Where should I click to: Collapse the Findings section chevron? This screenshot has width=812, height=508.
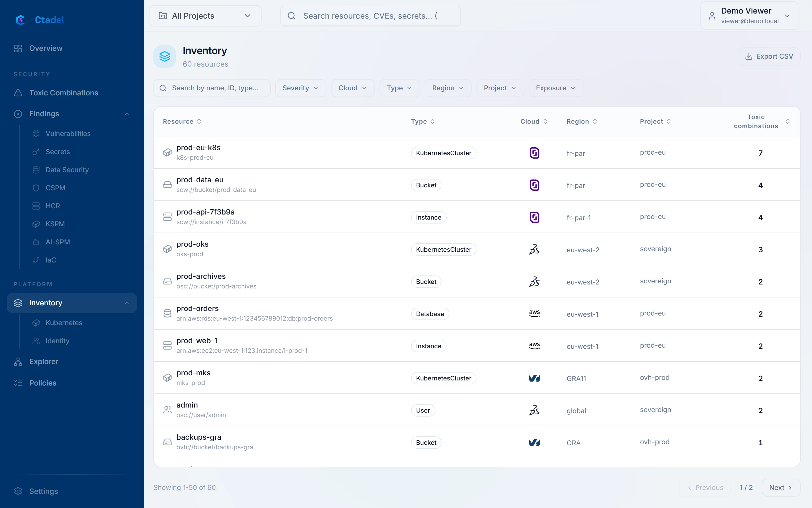127,114
